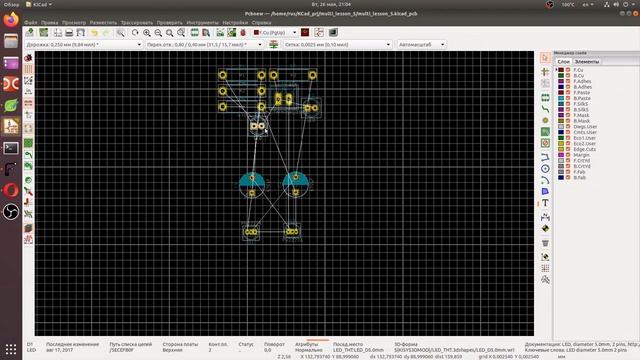
Task: Select the draw circle tool
Action: [x=545, y=169]
